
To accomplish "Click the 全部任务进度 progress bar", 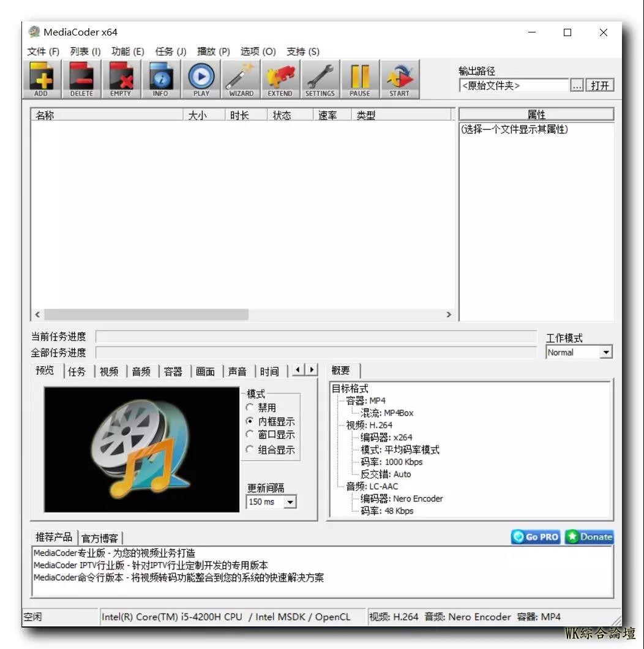I will click(x=316, y=353).
